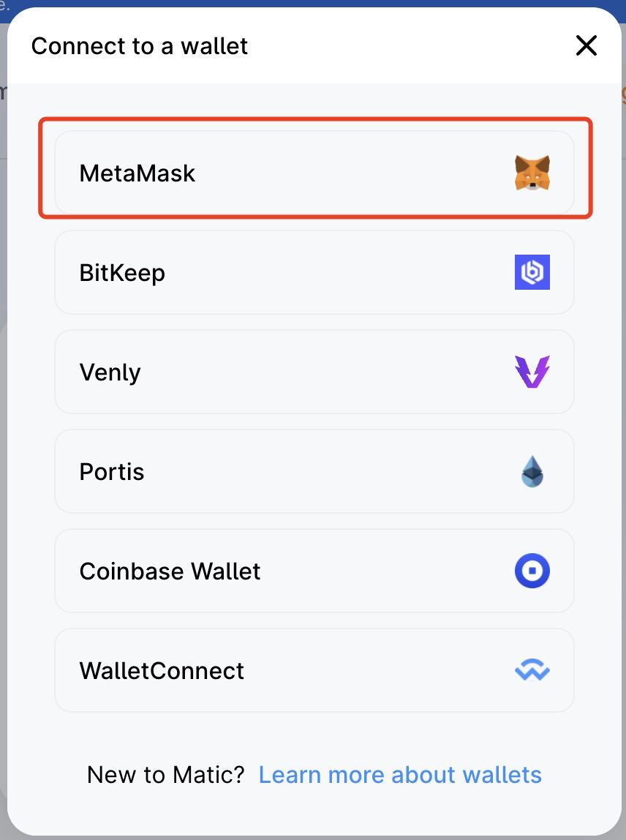Pick the Portis wallet entry
Viewport: 626px width, 840px height.
[x=314, y=471]
